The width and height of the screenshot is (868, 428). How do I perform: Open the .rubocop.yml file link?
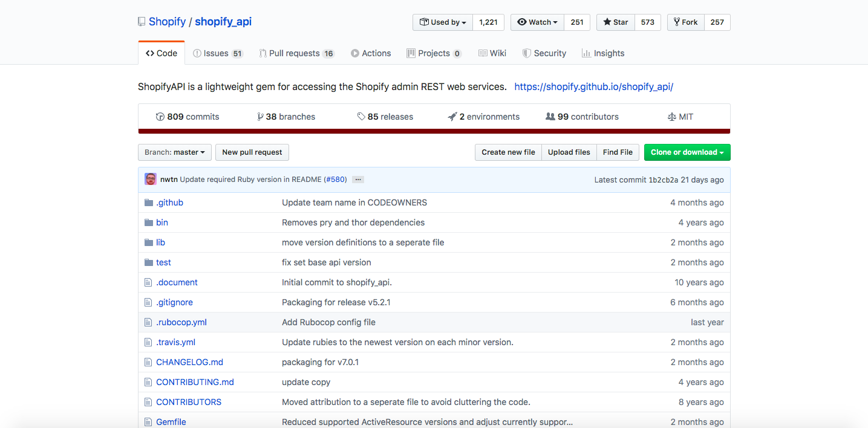point(181,322)
